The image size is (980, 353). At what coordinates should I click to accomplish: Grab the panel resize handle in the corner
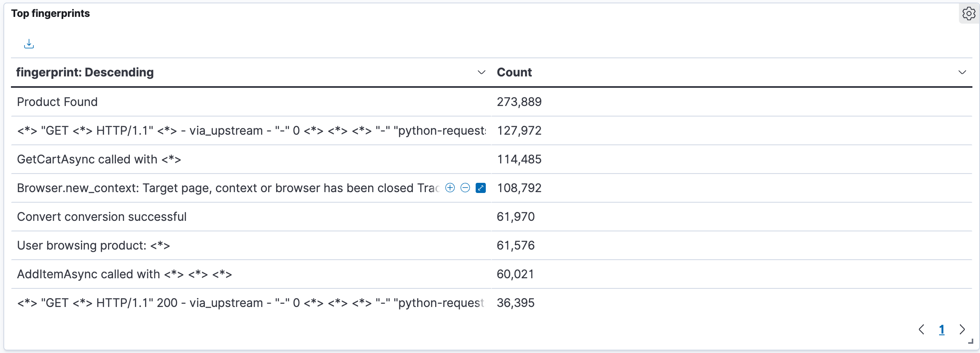970,341
